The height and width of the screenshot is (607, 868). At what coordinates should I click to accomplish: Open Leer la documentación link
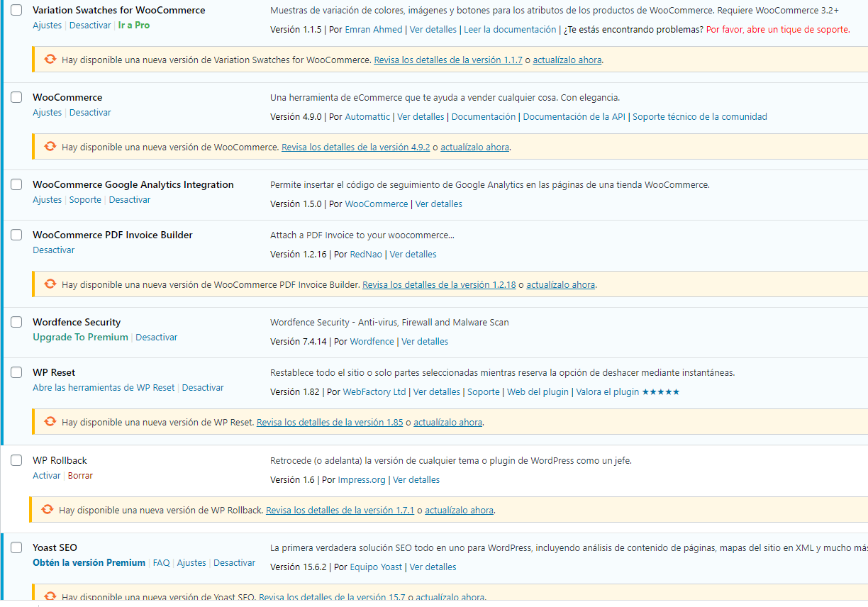(x=510, y=30)
